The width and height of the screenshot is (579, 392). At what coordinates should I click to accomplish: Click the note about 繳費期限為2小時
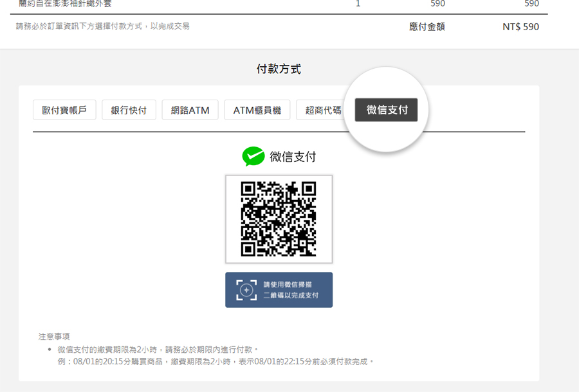click(158, 349)
